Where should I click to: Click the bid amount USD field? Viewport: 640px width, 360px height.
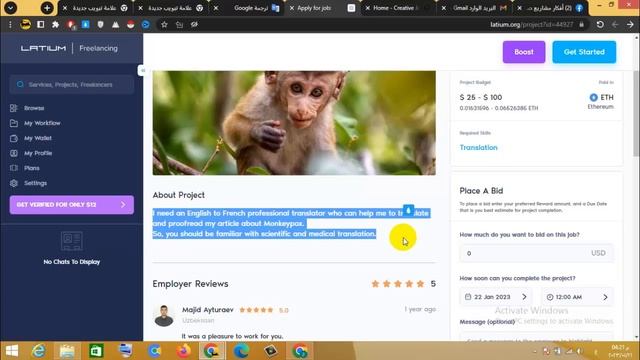536,253
